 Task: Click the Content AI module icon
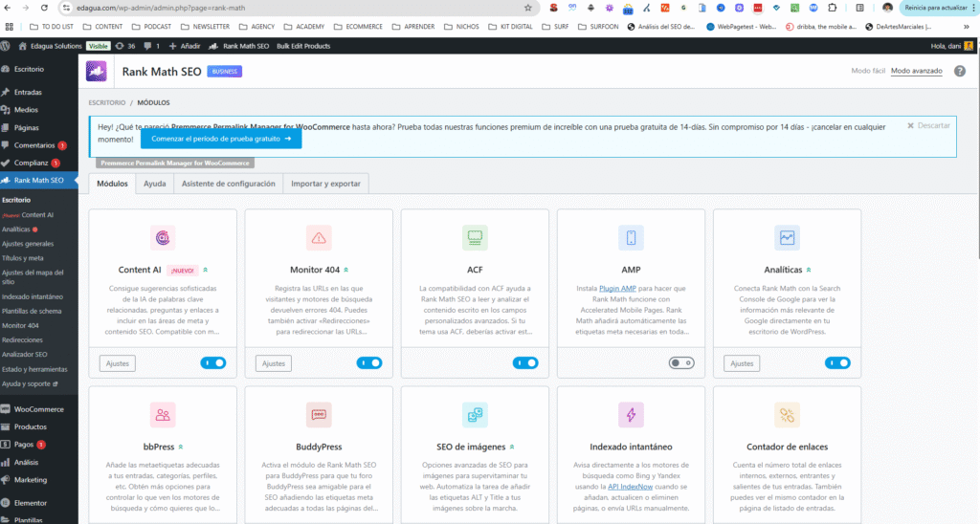pyautogui.click(x=163, y=238)
